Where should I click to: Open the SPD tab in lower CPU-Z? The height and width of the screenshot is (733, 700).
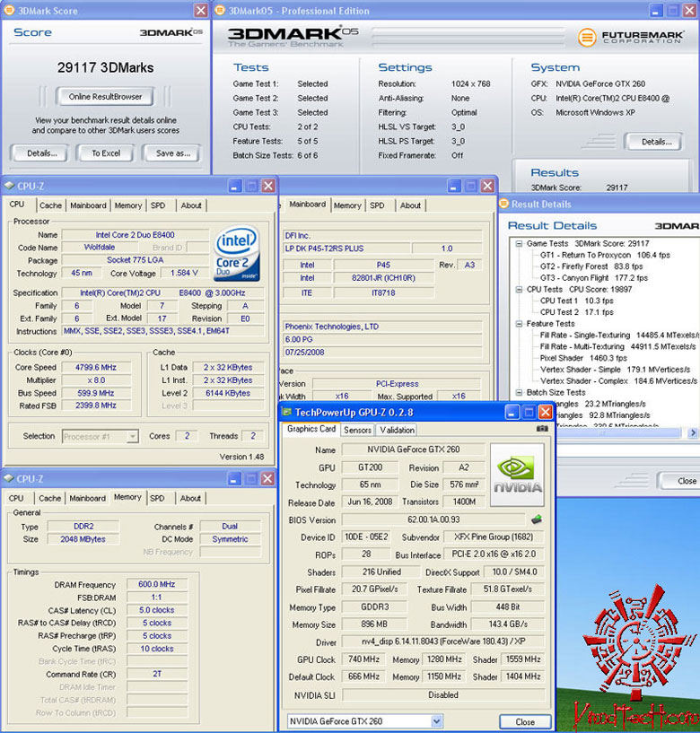157,498
